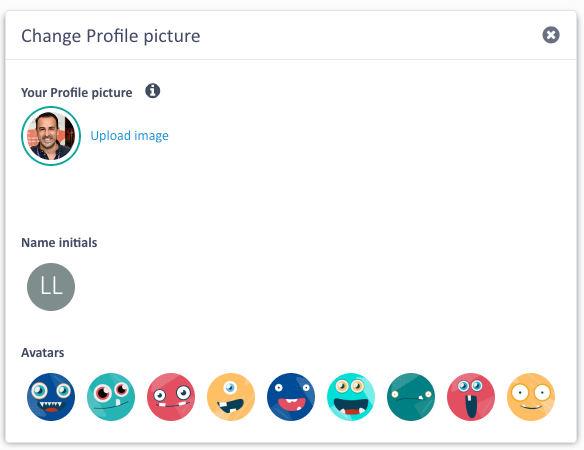Click the Change Profile picture title
The width and height of the screenshot is (584, 450).
pos(111,36)
